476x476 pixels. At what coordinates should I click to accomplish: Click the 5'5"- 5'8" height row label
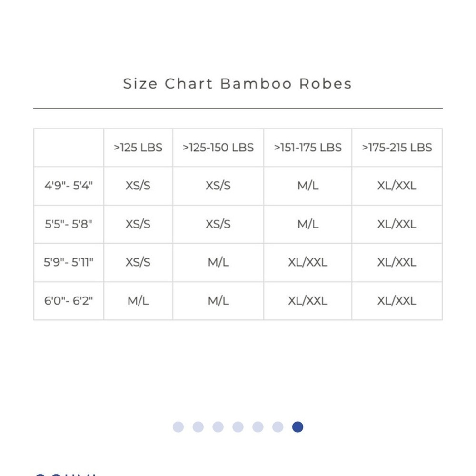point(69,224)
